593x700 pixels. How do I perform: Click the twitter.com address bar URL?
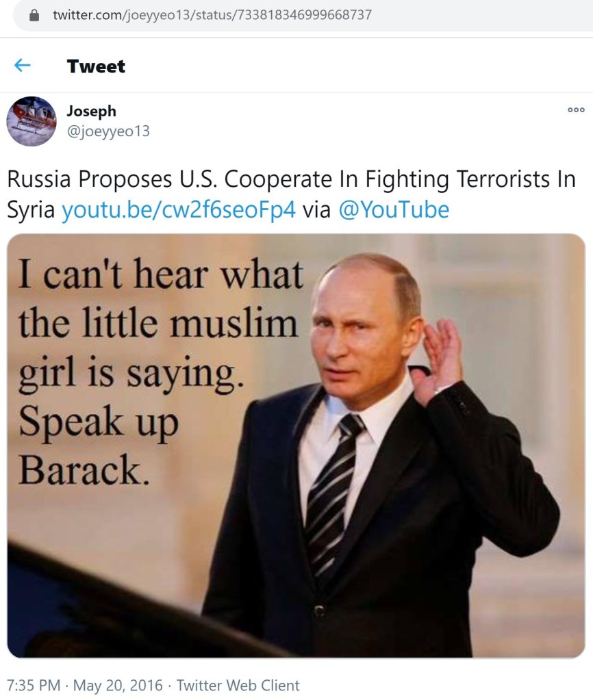pyautogui.click(x=212, y=15)
